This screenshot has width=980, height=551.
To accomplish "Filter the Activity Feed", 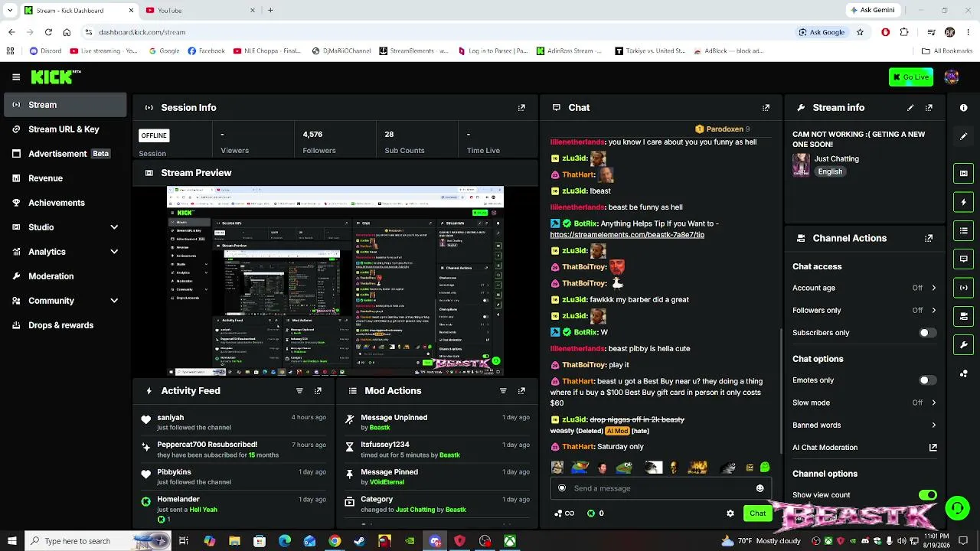I will pyautogui.click(x=299, y=390).
